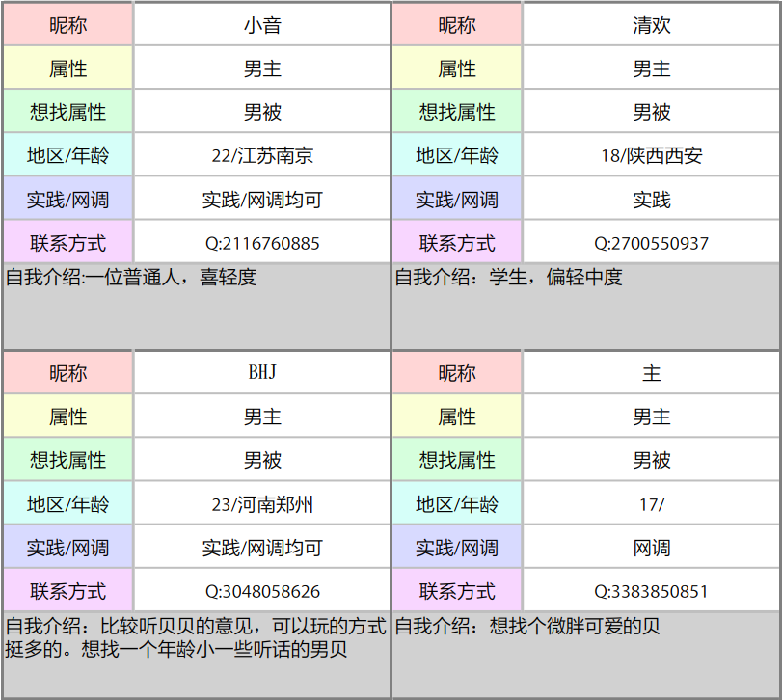Click 小音's self-introduction text area

193,299
